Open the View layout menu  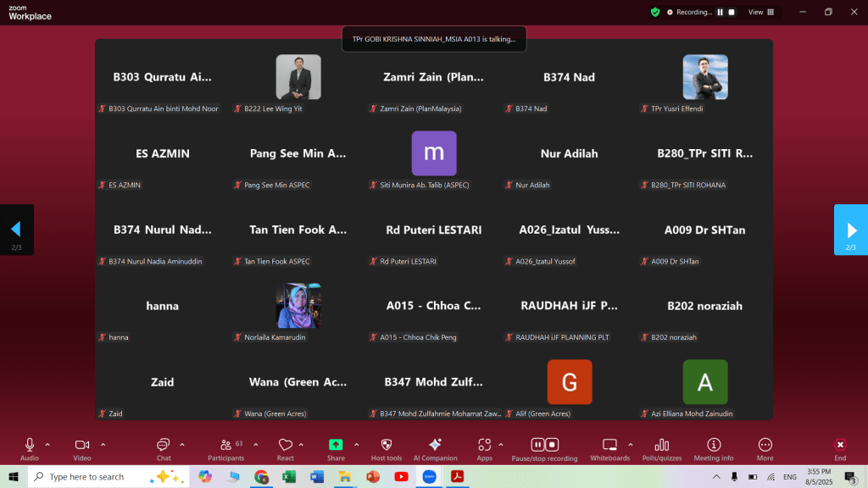(759, 12)
